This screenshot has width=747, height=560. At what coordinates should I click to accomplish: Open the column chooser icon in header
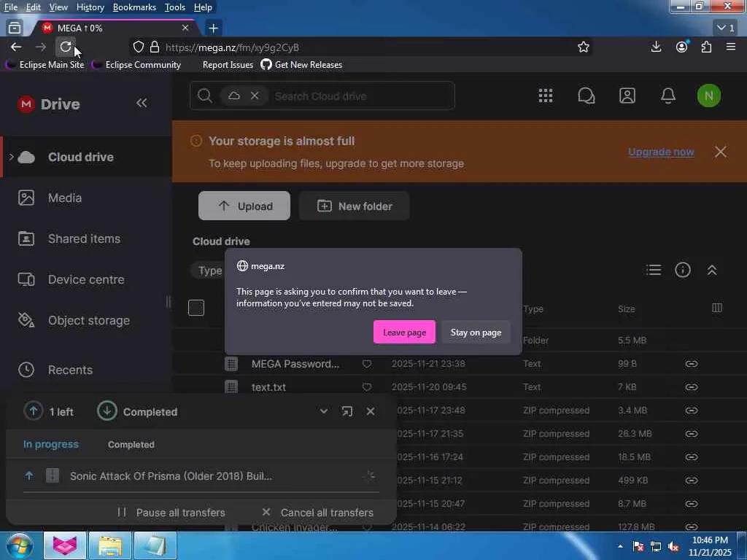coord(716,308)
